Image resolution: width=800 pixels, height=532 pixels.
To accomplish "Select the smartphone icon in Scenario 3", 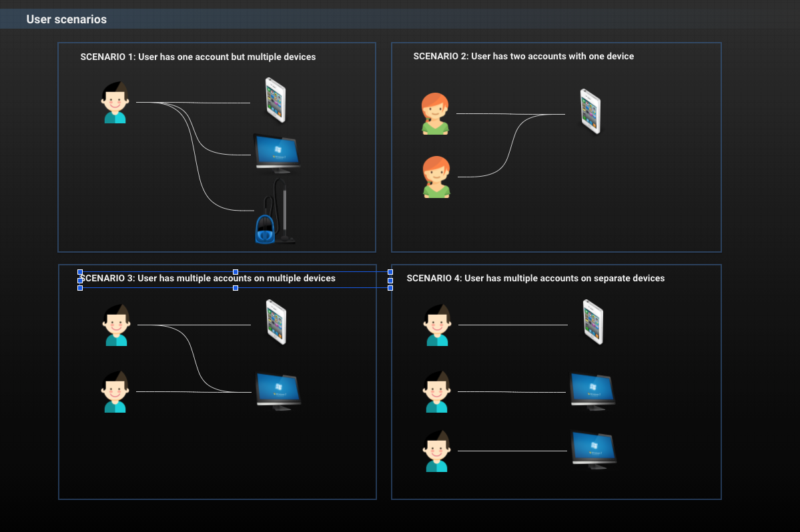I will (x=276, y=322).
